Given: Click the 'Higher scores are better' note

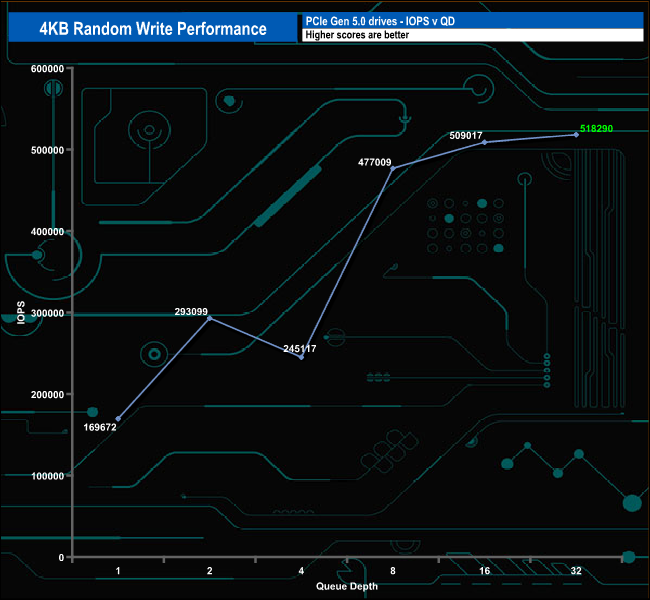Looking at the screenshot, I should [x=357, y=35].
